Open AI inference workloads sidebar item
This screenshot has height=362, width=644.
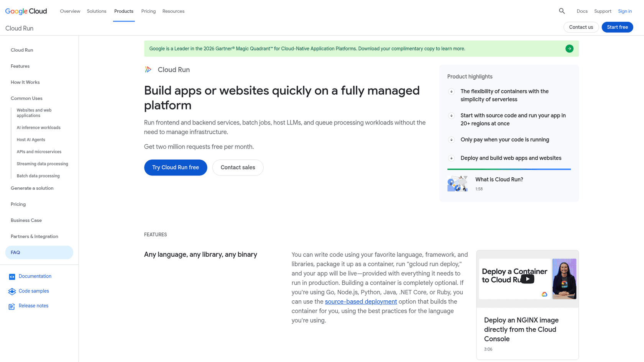38,128
